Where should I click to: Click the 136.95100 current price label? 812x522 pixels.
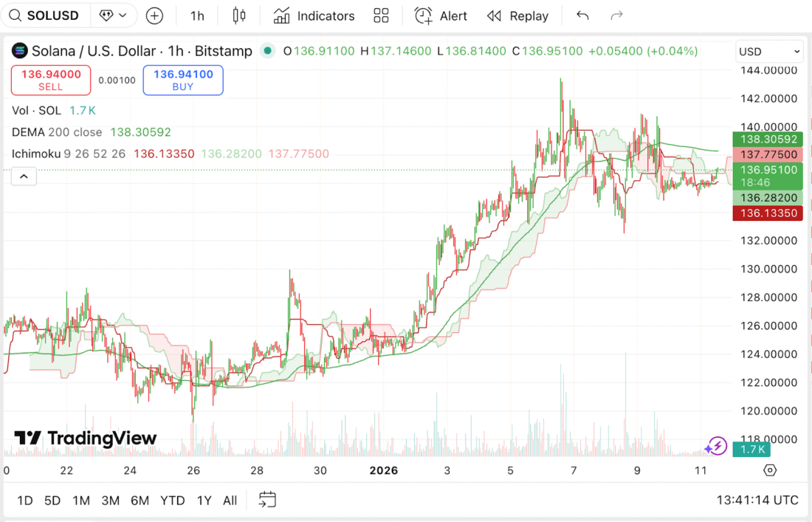[768, 176]
